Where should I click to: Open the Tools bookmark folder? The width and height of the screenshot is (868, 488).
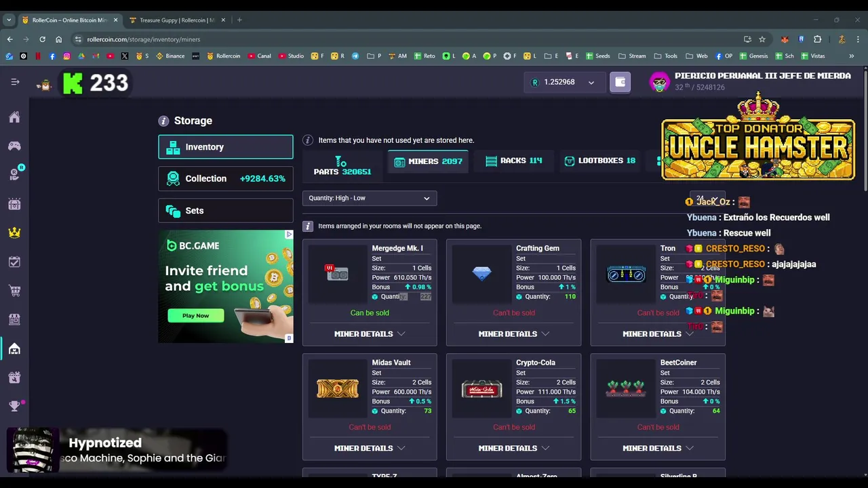666,56
